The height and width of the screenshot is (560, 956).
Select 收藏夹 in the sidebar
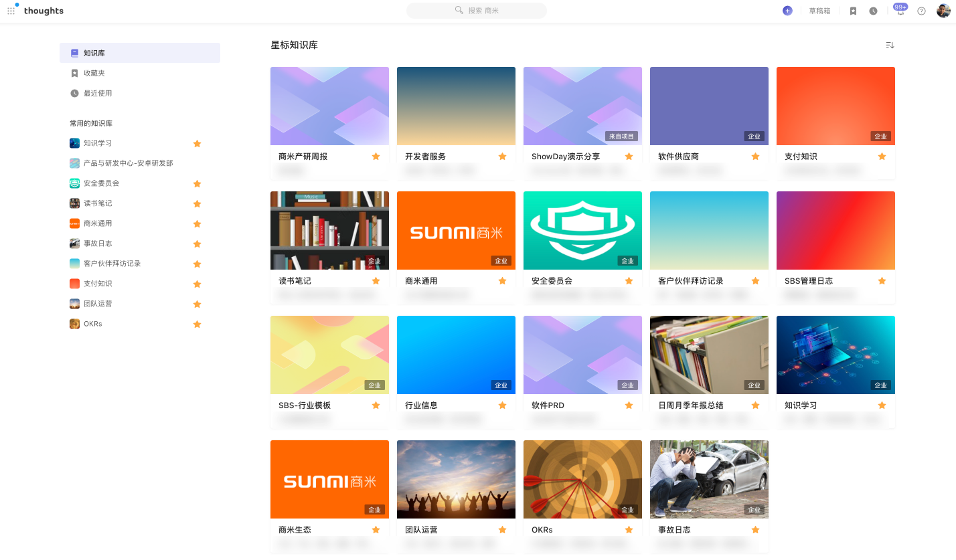pos(140,73)
